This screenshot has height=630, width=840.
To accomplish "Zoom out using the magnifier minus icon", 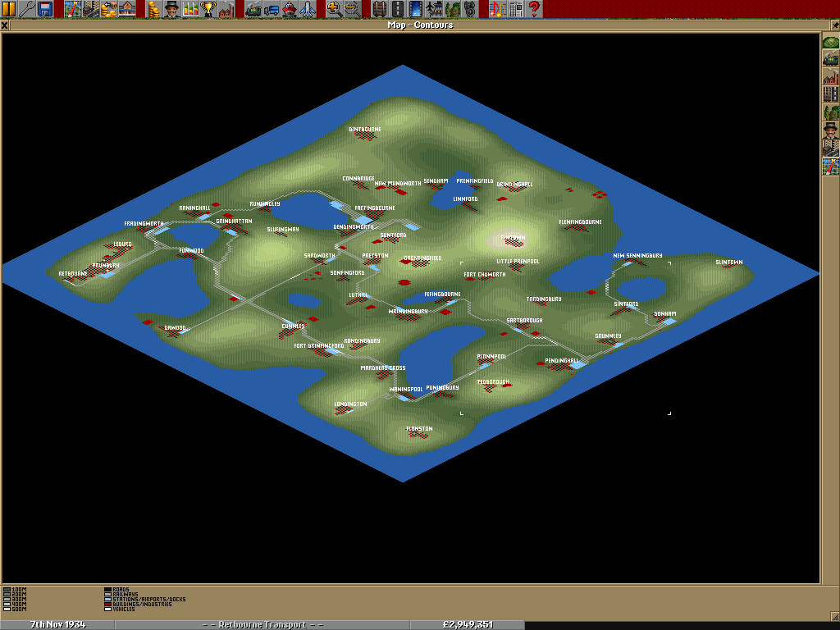I will tap(352, 8).
